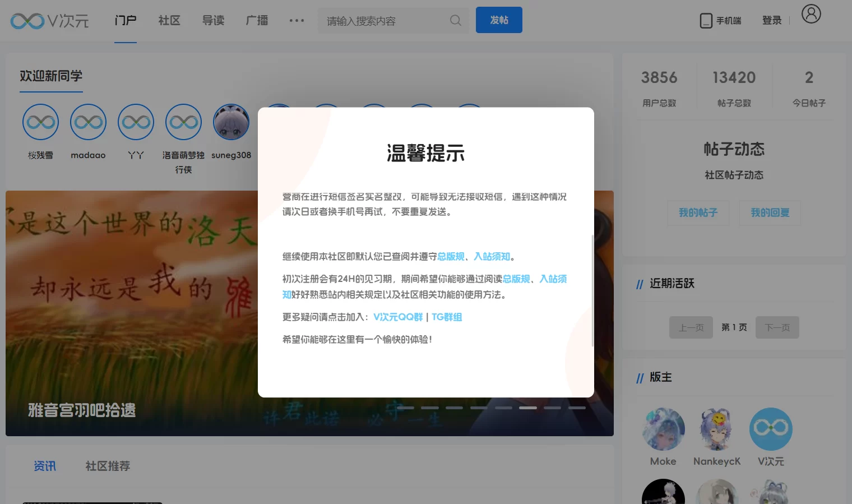Click the 我的帖子 button
Image resolution: width=852 pixels, height=504 pixels.
tap(698, 213)
